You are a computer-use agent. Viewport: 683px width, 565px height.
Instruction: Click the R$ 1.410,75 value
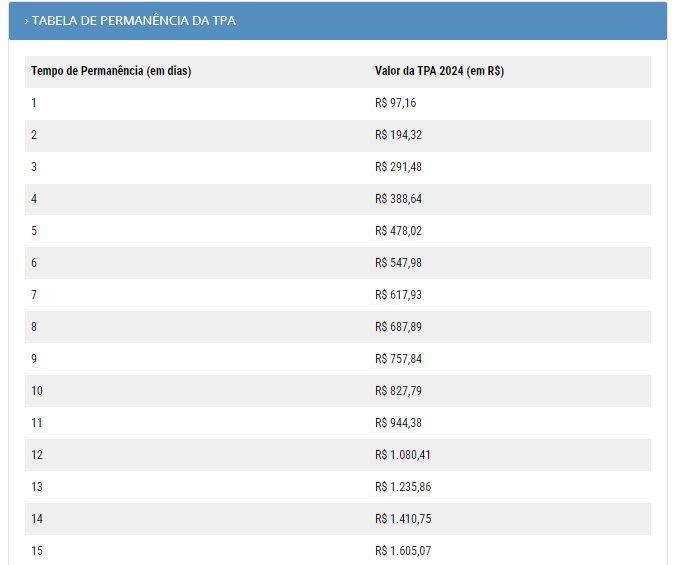(x=403, y=519)
